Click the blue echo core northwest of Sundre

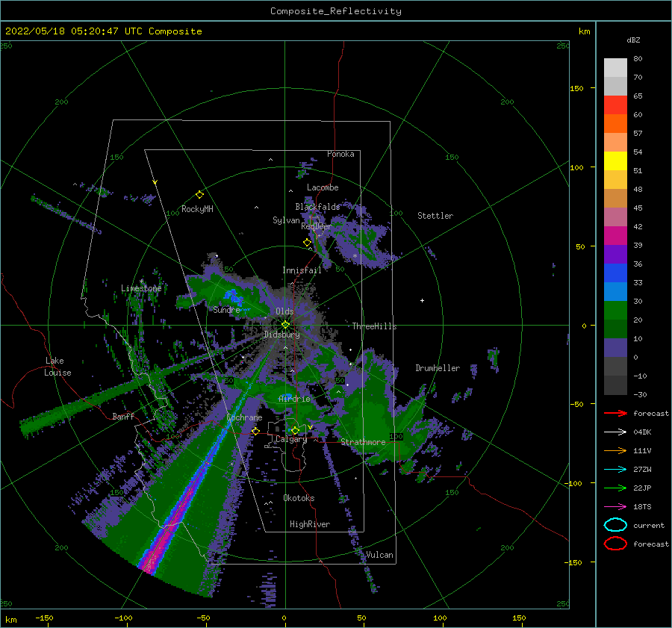tap(232, 296)
